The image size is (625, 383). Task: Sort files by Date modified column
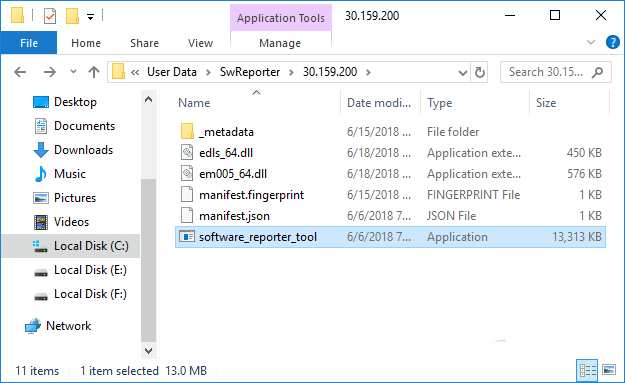click(380, 103)
